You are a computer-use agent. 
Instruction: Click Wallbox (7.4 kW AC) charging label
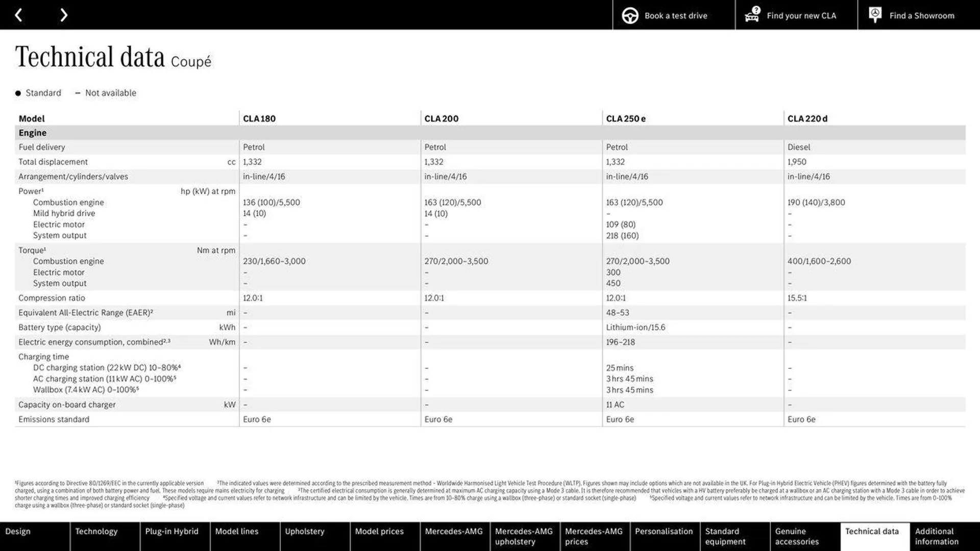[x=86, y=390]
